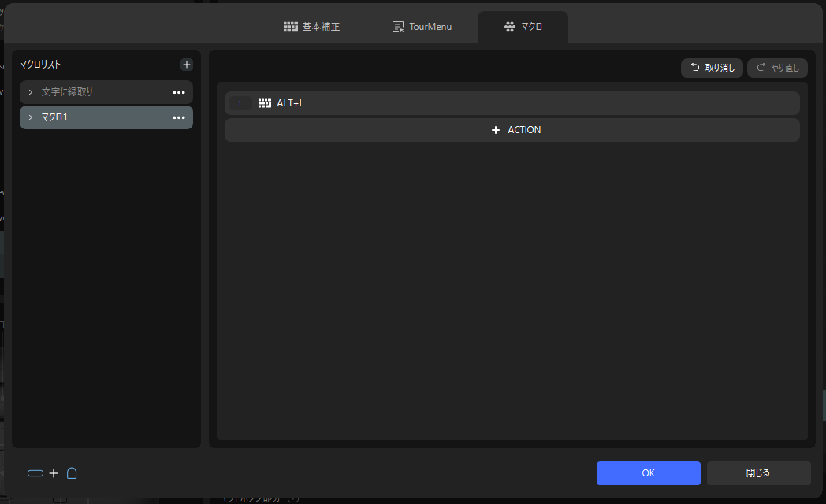Open the TourMenu tab
Viewport: 826px width, 504px height.
click(x=422, y=27)
